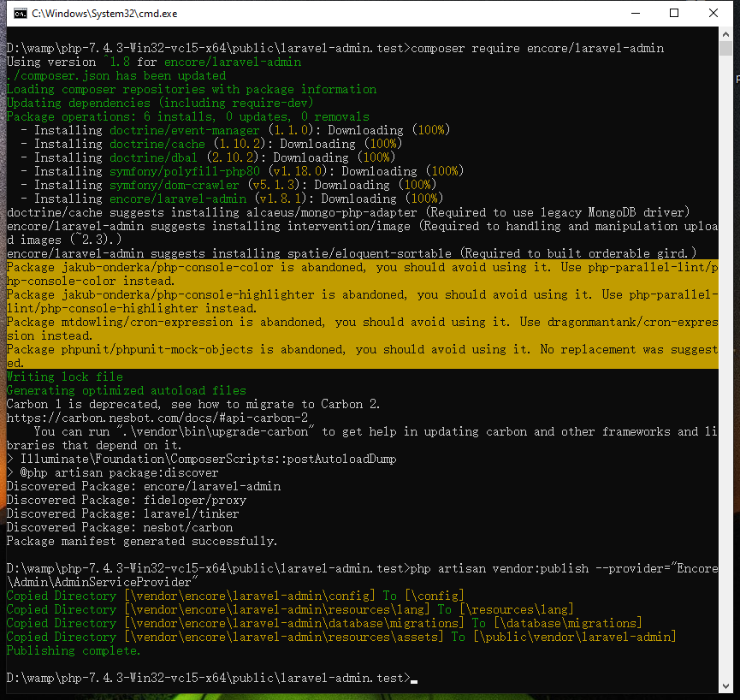This screenshot has width=740, height=700.
Task: Click the '@php artisan package:discover' line
Action: point(112,472)
